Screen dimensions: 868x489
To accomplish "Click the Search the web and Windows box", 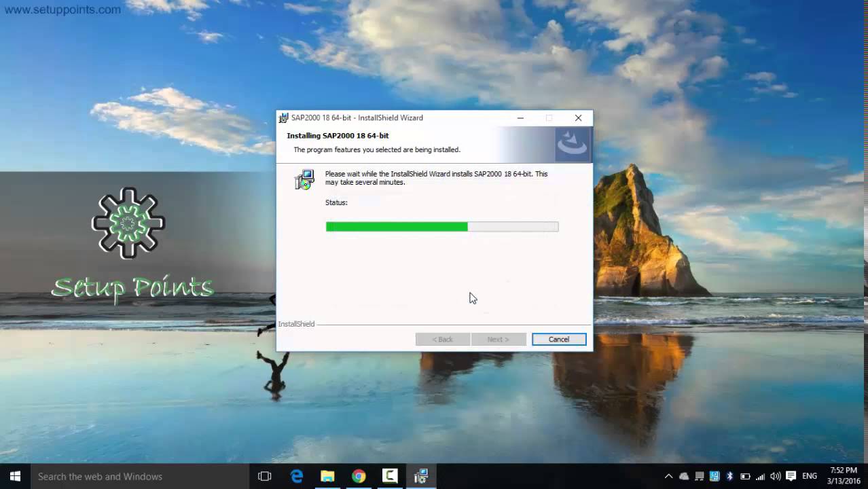I will [140, 476].
